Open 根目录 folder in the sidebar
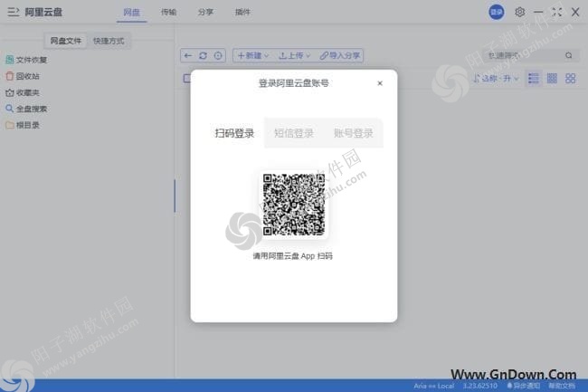 click(x=23, y=125)
